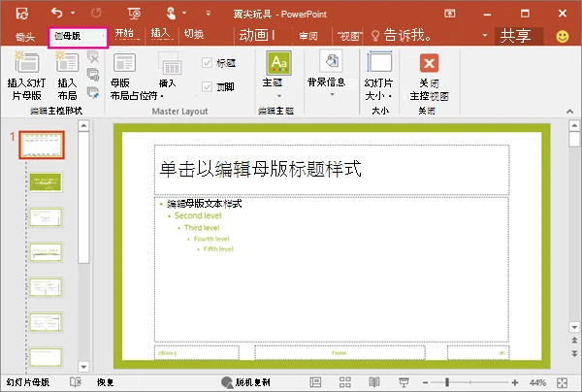Click zoom in plus button
The height and width of the screenshot is (392, 582).
(x=515, y=382)
